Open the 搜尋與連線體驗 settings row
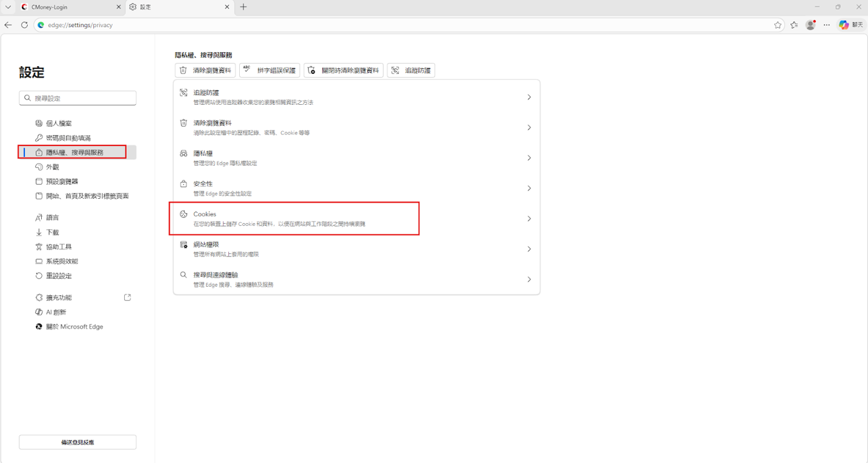This screenshot has height=463, width=868. pyautogui.click(x=357, y=279)
